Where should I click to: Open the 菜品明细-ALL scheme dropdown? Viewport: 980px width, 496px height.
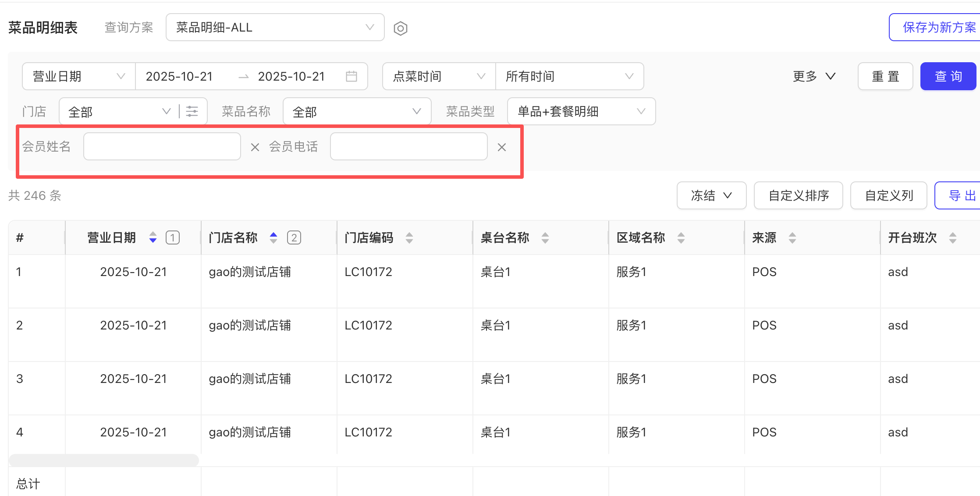coord(275,28)
